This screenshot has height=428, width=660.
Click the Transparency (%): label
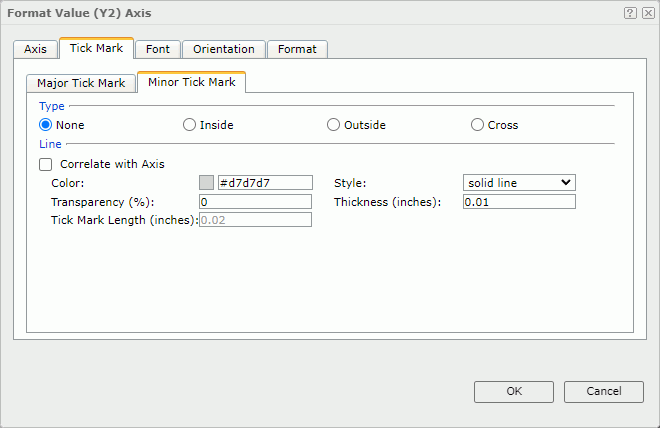pos(103,202)
